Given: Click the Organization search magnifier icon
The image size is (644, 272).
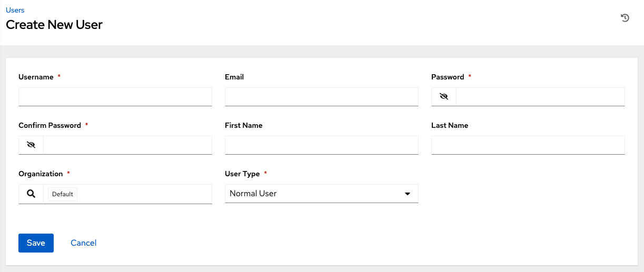Looking at the screenshot, I should (31, 194).
